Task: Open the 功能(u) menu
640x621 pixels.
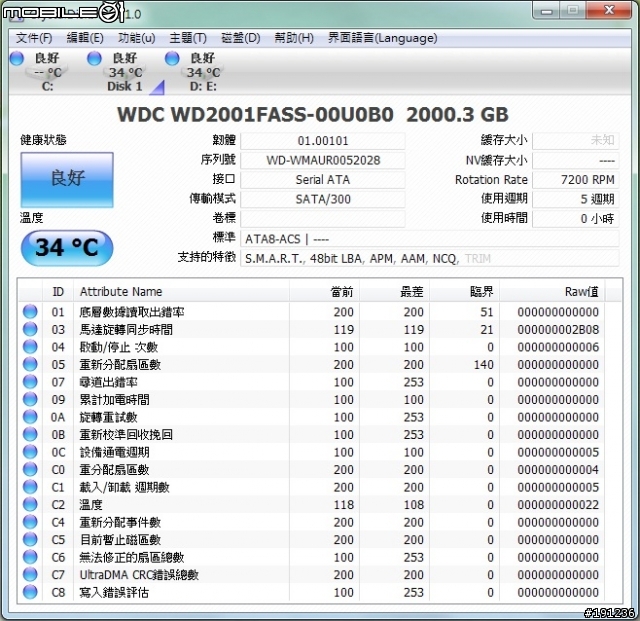Action: [x=136, y=38]
